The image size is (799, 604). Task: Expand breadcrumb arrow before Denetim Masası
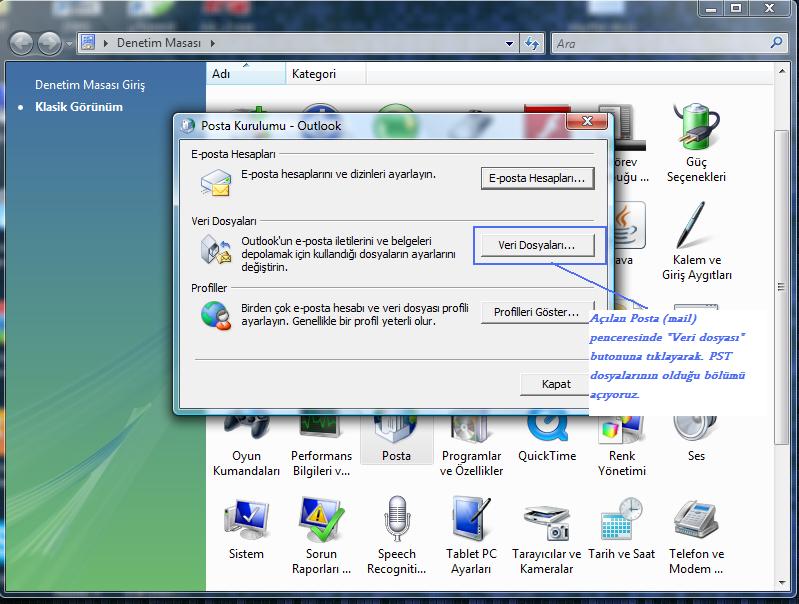click(x=106, y=43)
